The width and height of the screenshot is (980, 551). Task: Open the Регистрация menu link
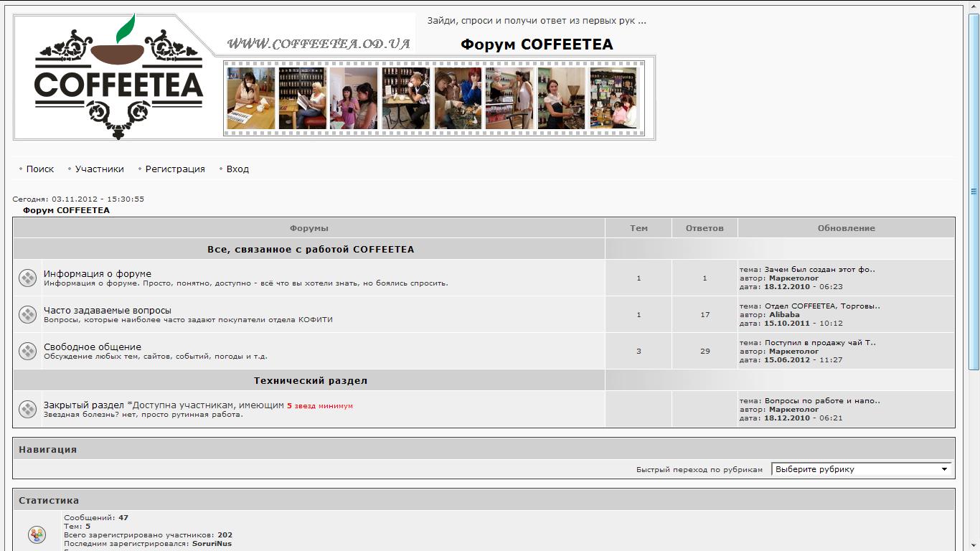[x=175, y=169]
